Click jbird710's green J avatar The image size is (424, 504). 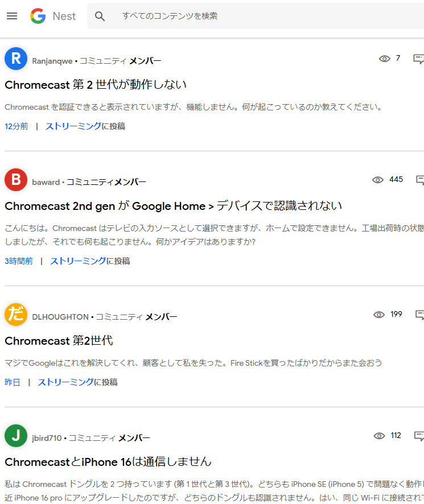tap(16, 436)
